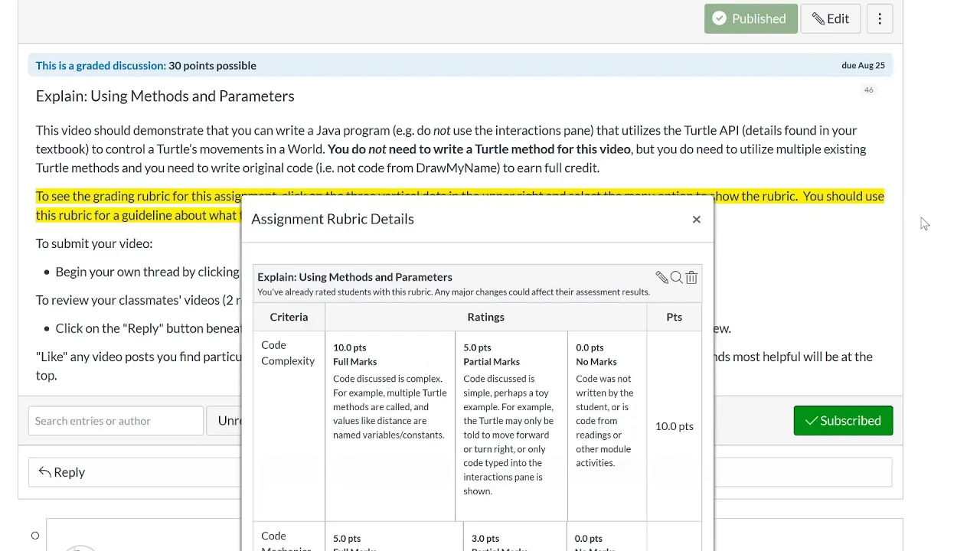Click the trash delete rubric icon
This screenshot has width=980, height=551.
tap(691, 278)
